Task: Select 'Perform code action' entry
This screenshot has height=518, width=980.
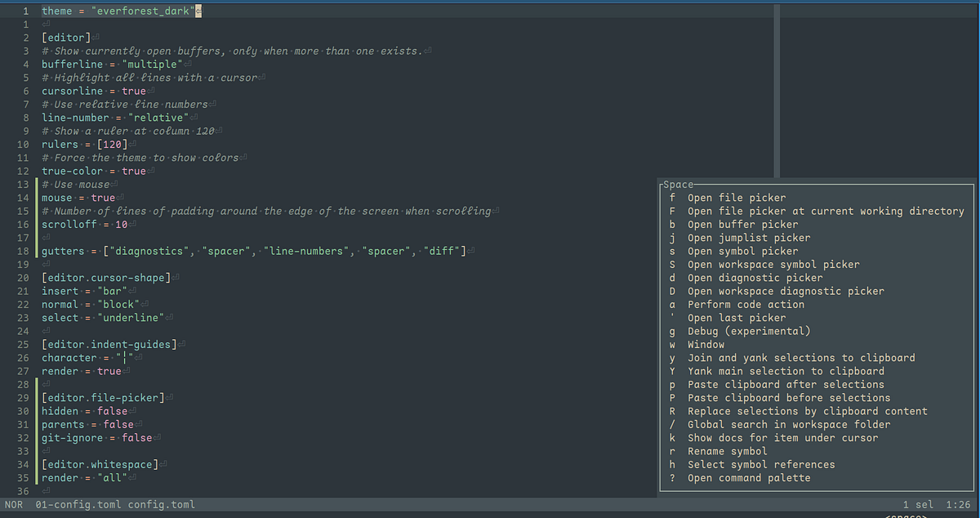Action: [x=746, y=304]
